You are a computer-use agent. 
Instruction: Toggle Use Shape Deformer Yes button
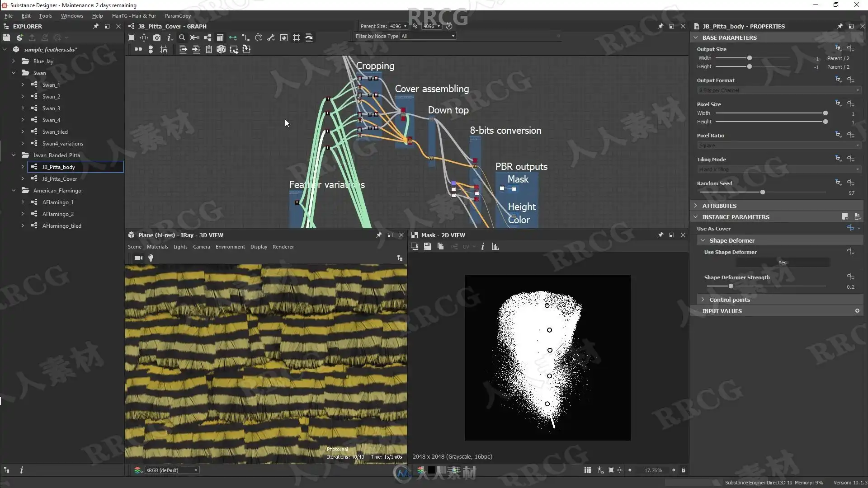(782, 263)
